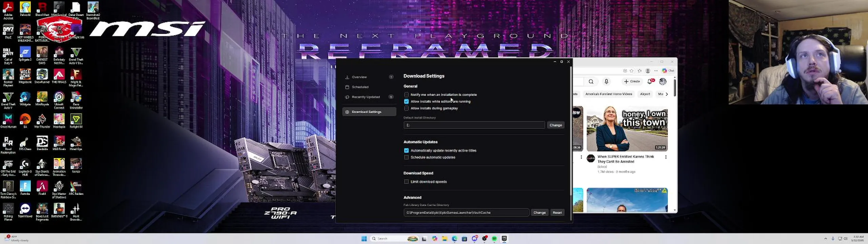Select America's Funniest Home Videos chip
The height and width of the screenshot is (244, 868).
pyautogui.click(x=608, y=94)
